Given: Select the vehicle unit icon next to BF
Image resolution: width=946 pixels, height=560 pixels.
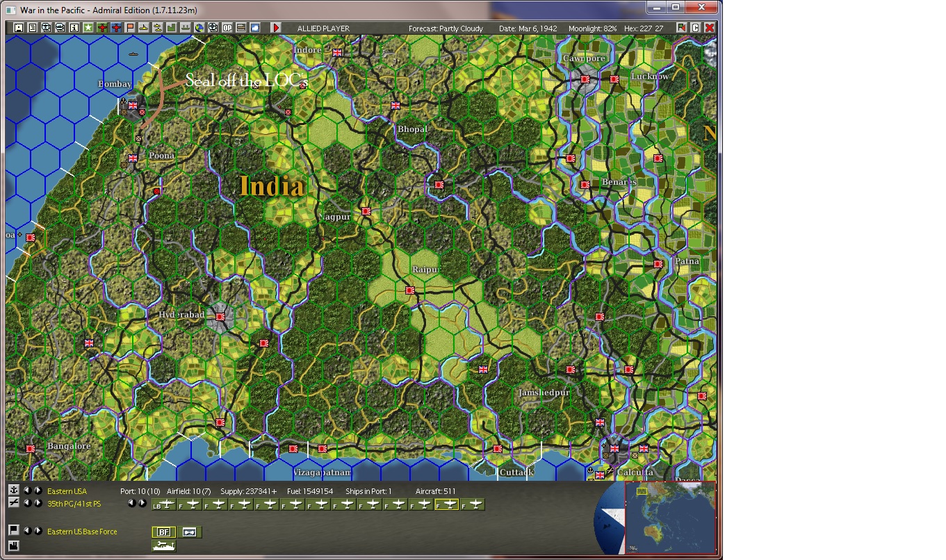Looking at the screenshot, I should [189, 532].
